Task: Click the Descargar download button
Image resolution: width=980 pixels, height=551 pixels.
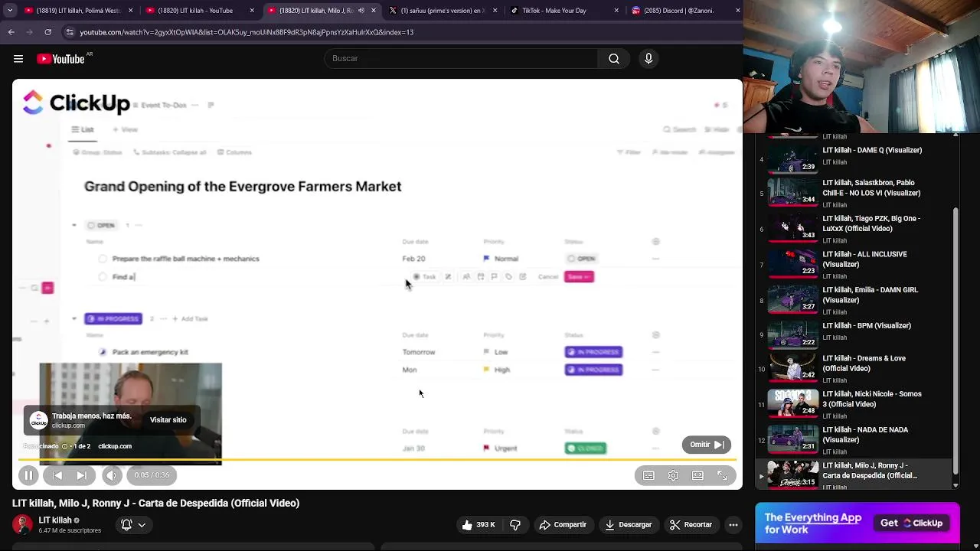Action: coord(628,525)
